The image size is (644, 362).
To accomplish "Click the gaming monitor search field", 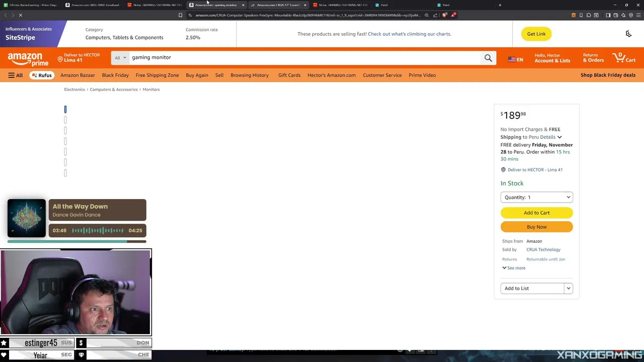I will coord(305,58).
